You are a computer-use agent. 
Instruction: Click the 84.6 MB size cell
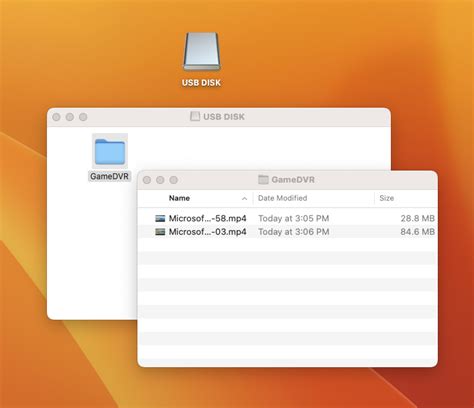(x=418, y=232)
